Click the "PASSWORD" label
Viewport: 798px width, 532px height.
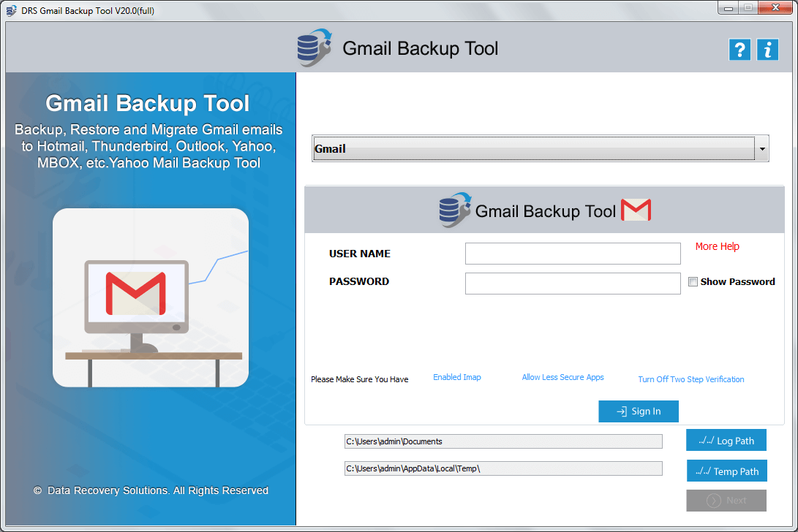click(x=359, y=281)
